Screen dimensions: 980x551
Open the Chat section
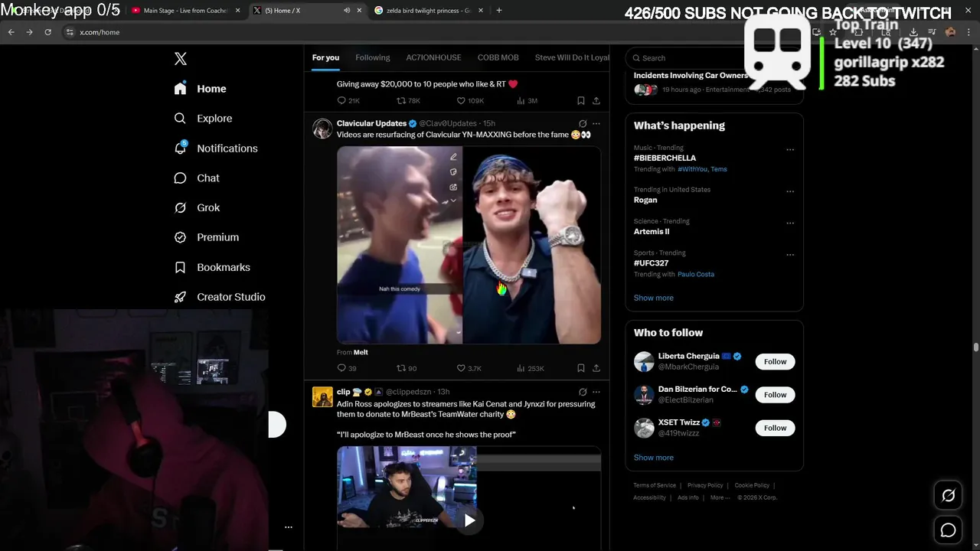[197, 178]
